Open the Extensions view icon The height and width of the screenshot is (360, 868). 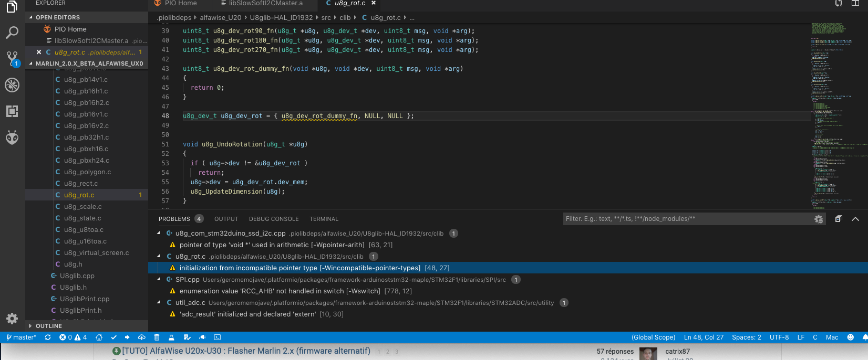coord(12,111)
